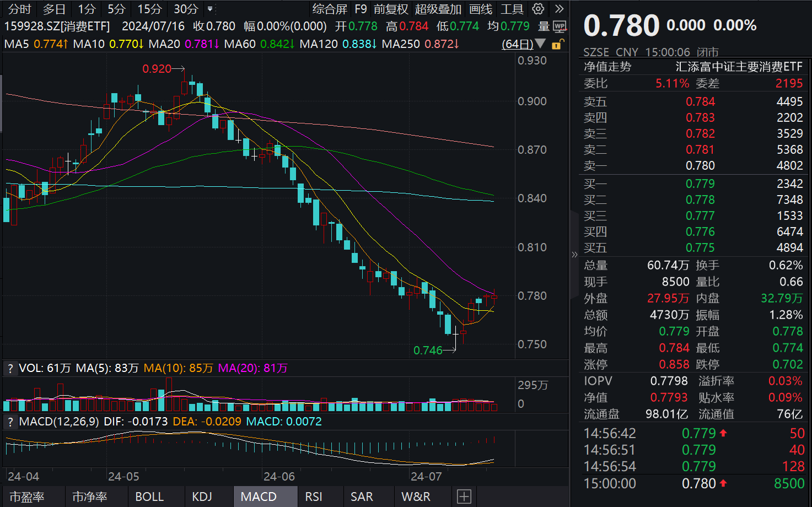Click the double-arrow toolbar overflow icon
Screen dimensions: 812x507
pos(559,9)
